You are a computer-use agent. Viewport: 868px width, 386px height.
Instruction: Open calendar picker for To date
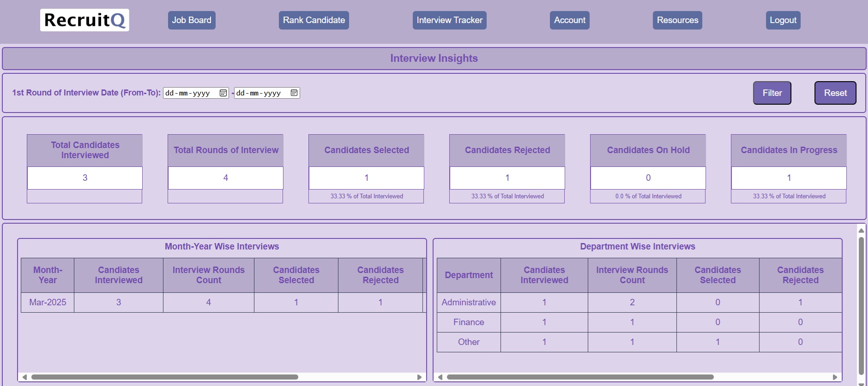(x=294, y=93)
